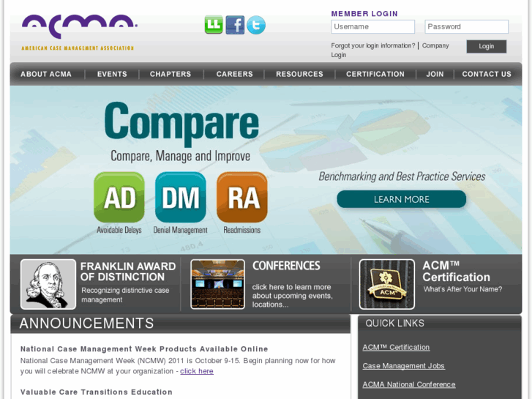Viewport: 532px width, 399px height.
Task: Click the ACMA logo
Action: coord(80,26)
